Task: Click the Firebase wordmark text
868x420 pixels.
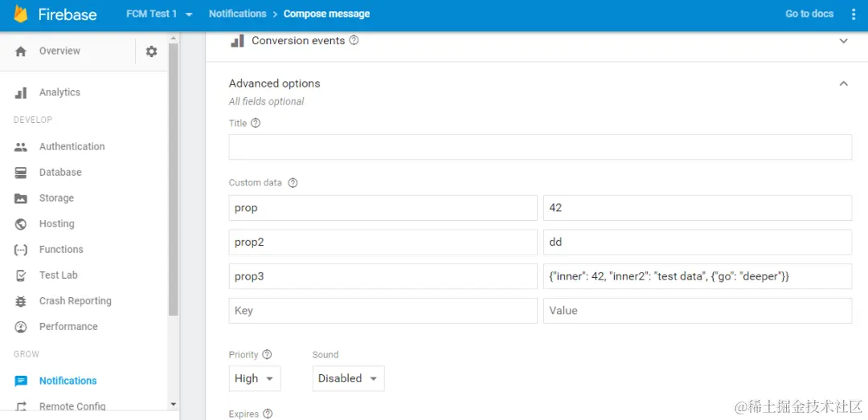Action: coord(68,14)
